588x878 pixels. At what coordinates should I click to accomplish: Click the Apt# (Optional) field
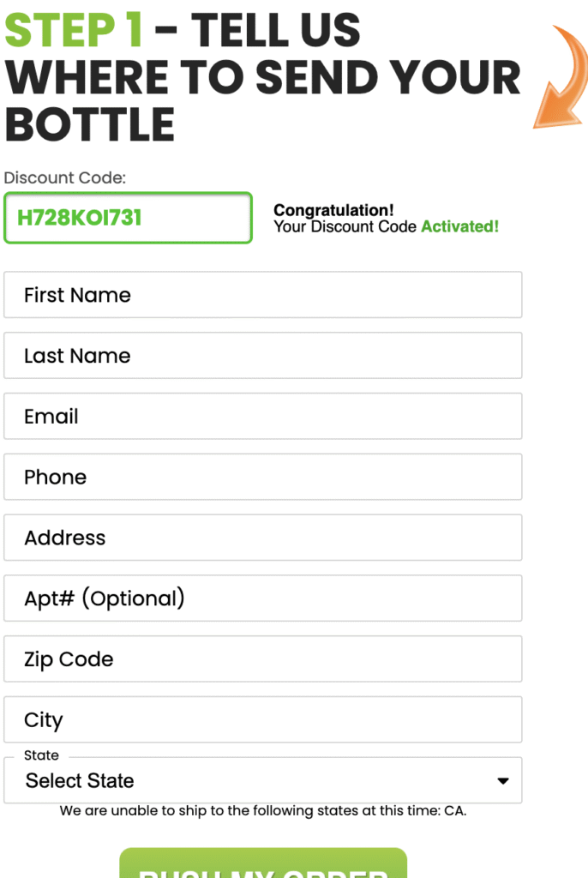click(262, 598)
